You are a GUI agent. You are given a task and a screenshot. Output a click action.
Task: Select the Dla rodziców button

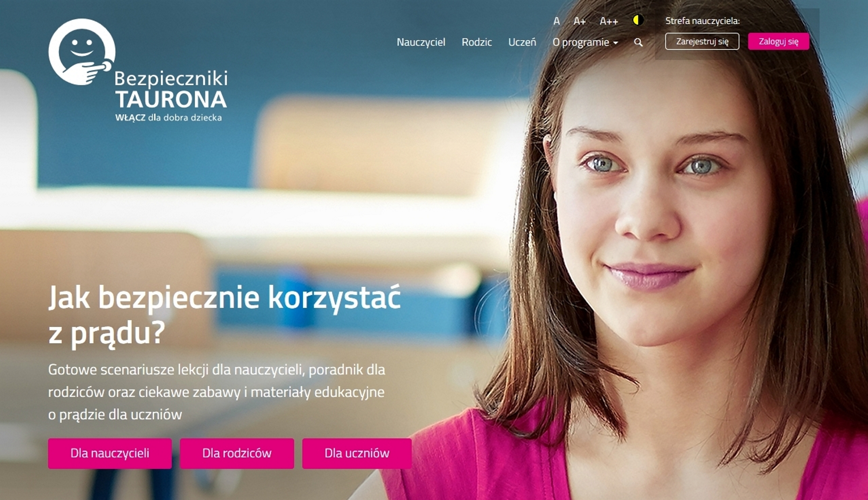[237, 453]
